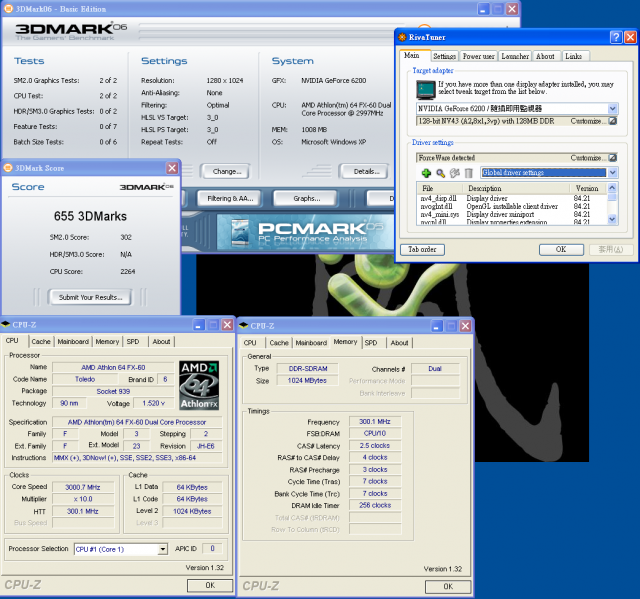
Task: Click the driver file list scroll-up arrow
Action: coord(612,188)
